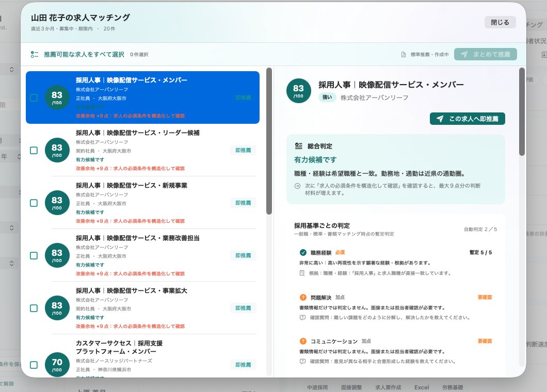Click the 労務基礎 tag in background window
Image resolution: width=547 pixels, height=392 pixels.
click(453, 387)
